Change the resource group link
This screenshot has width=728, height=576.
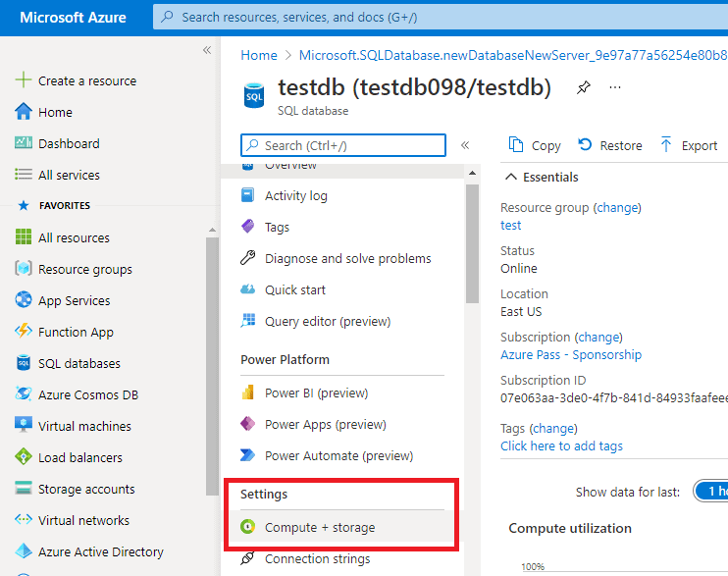pos(617,208)
